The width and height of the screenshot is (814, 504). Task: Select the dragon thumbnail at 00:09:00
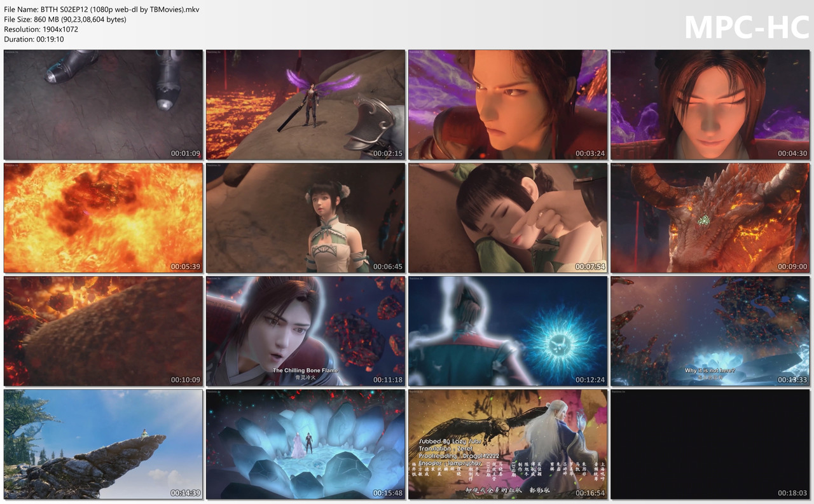(x=710, y=218)
